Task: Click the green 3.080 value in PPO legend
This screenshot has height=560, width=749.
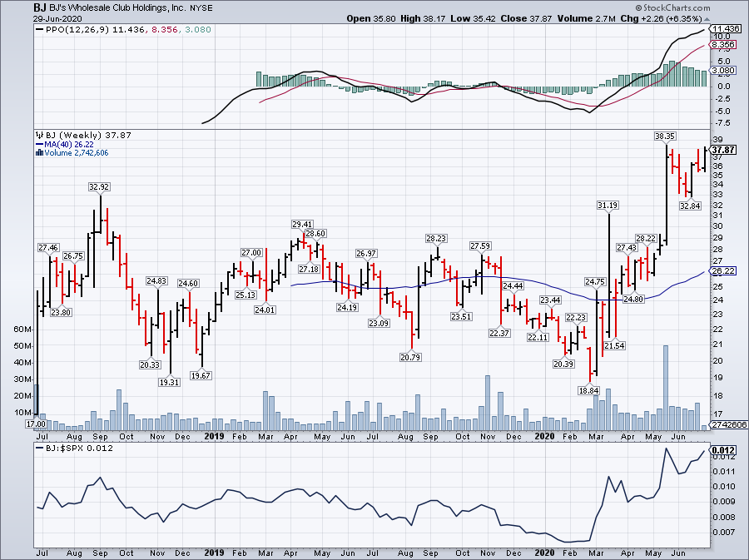Action: point(196,30)
